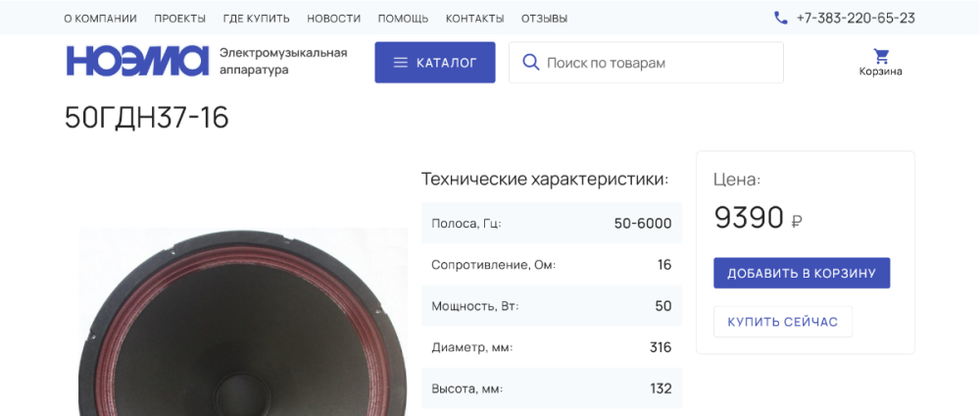The image size is (980, 416).
Task: Open the Отзывы page
Action: [544, 19]
